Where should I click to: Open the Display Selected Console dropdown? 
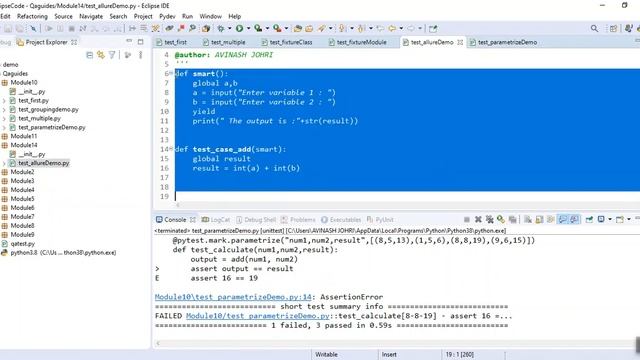[610, 220]
